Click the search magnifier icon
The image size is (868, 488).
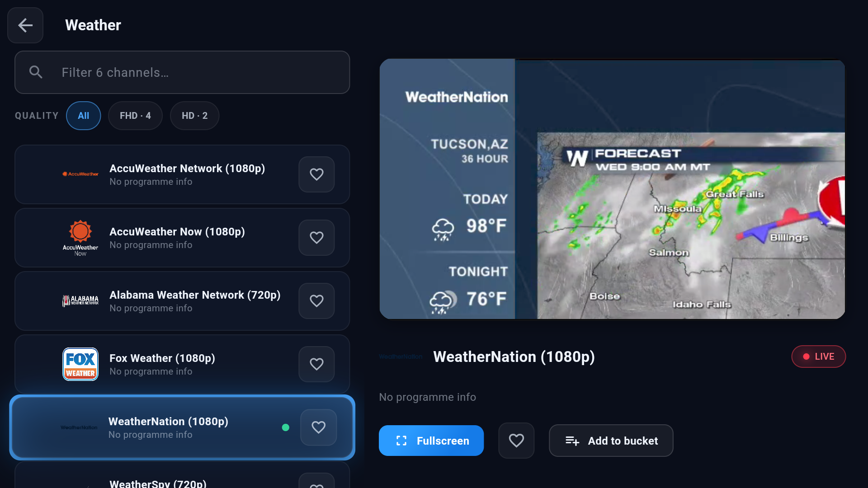pos(36,72)
